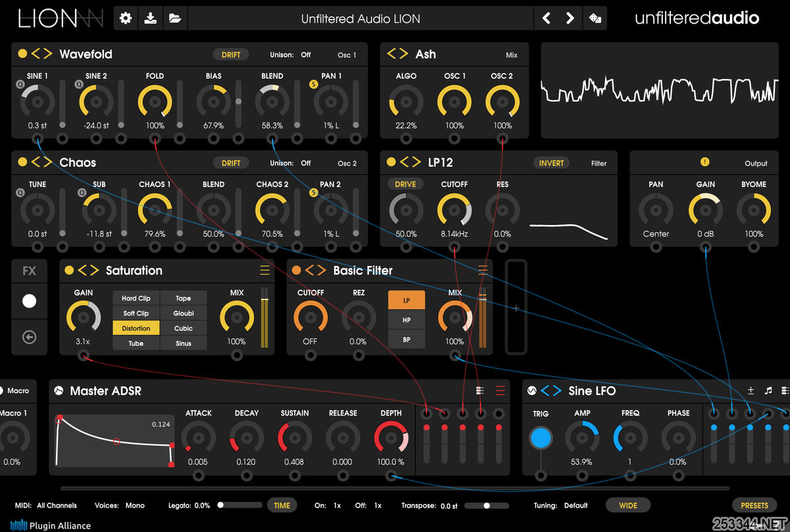Click the Sine LFO TRIG blue button
This screenshot has height=532, width=790.
[540, 438]
